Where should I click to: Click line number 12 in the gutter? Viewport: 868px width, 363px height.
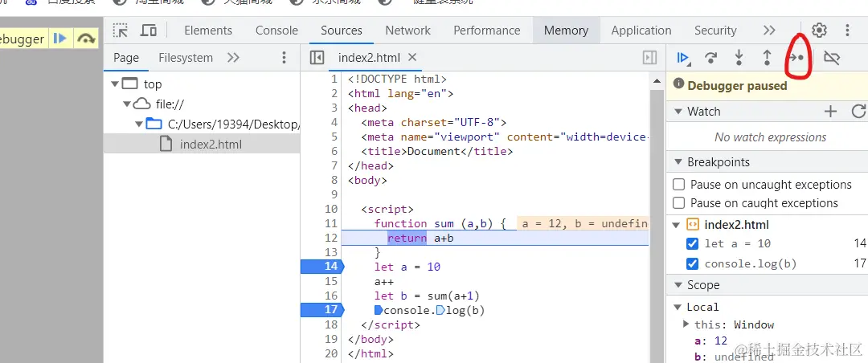[331, 238]
